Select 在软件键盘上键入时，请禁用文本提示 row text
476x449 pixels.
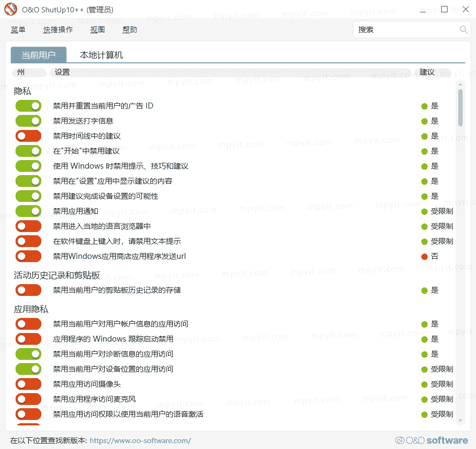(x=117, y=241)
